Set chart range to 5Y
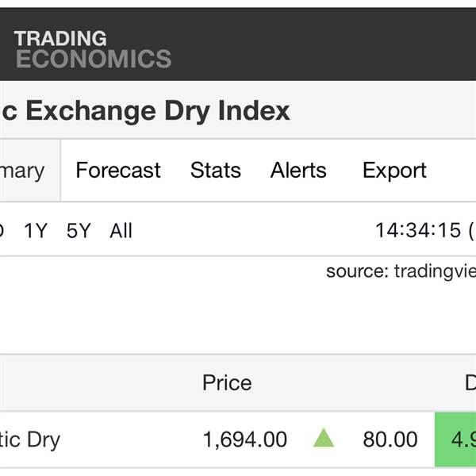Screen dimensions: 476x476 click(79, 230)
